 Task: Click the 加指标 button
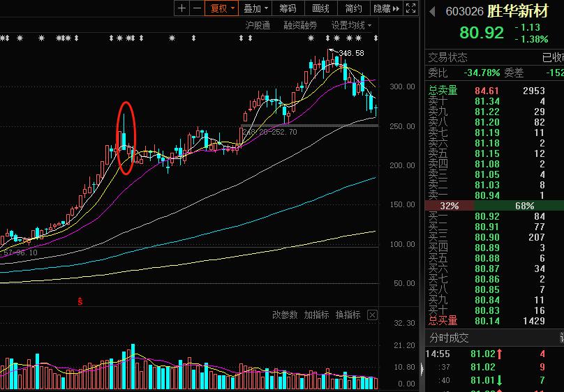[x=316, y=315]
